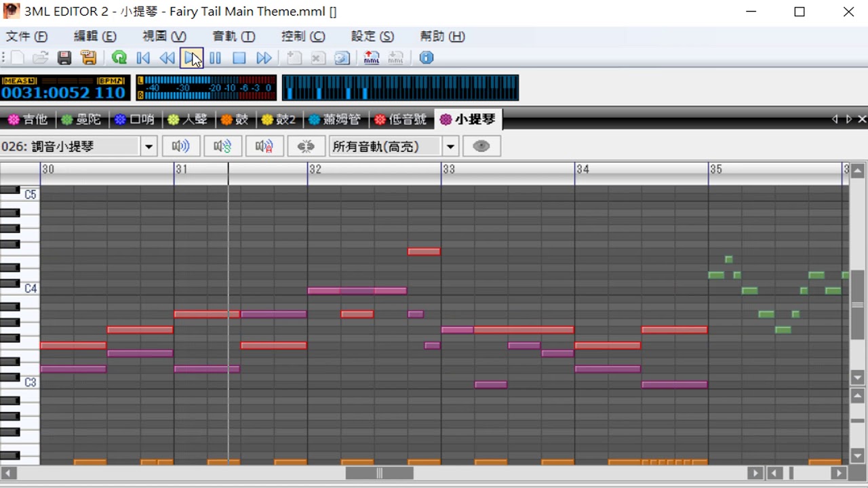The width and height of the screenshot is (868, 488).
Task: Toggle the solo speaker button with S
Action: coord(222,146)
